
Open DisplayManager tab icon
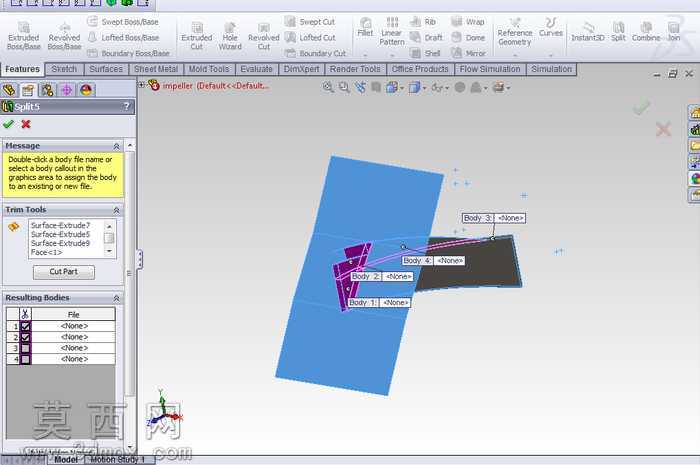tap(86, 90)
